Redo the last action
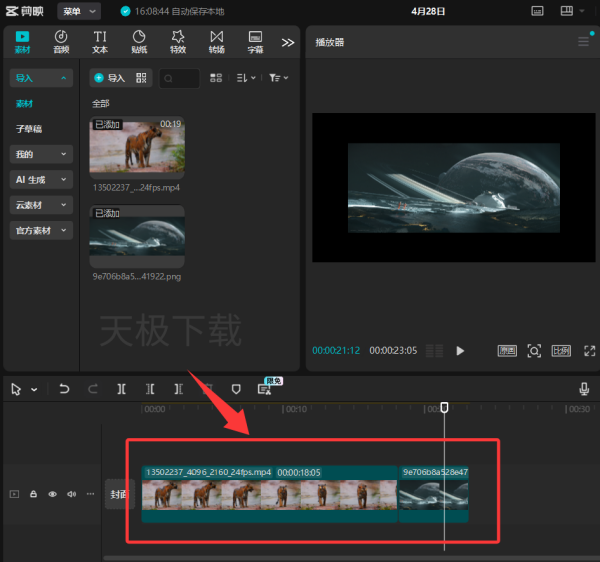The image size is (600, 562). click(93, 389)
